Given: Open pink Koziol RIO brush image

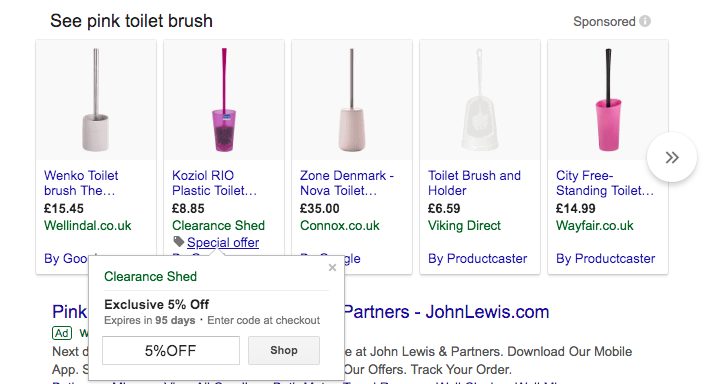Looking at the screenshot, I should click(224, 100).
